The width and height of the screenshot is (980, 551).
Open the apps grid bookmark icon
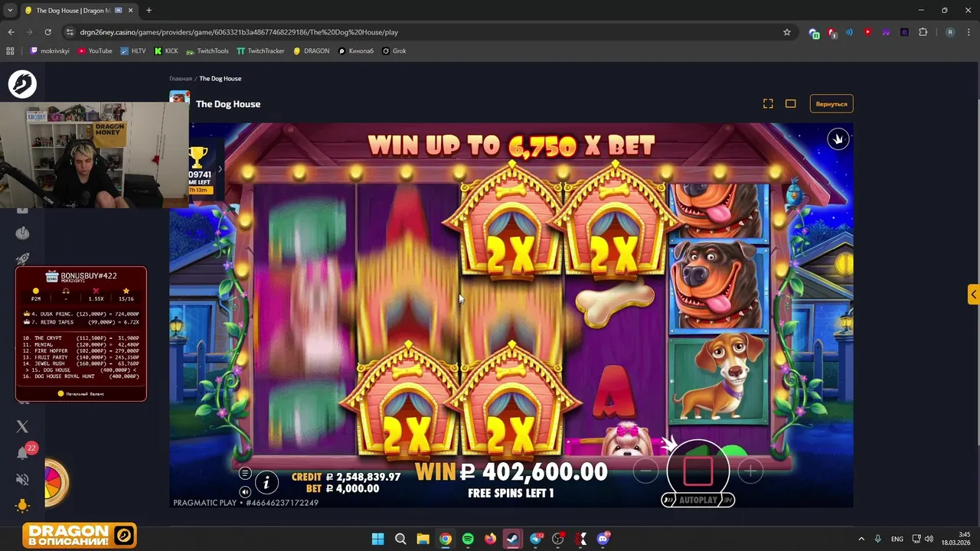coord(10,51)
